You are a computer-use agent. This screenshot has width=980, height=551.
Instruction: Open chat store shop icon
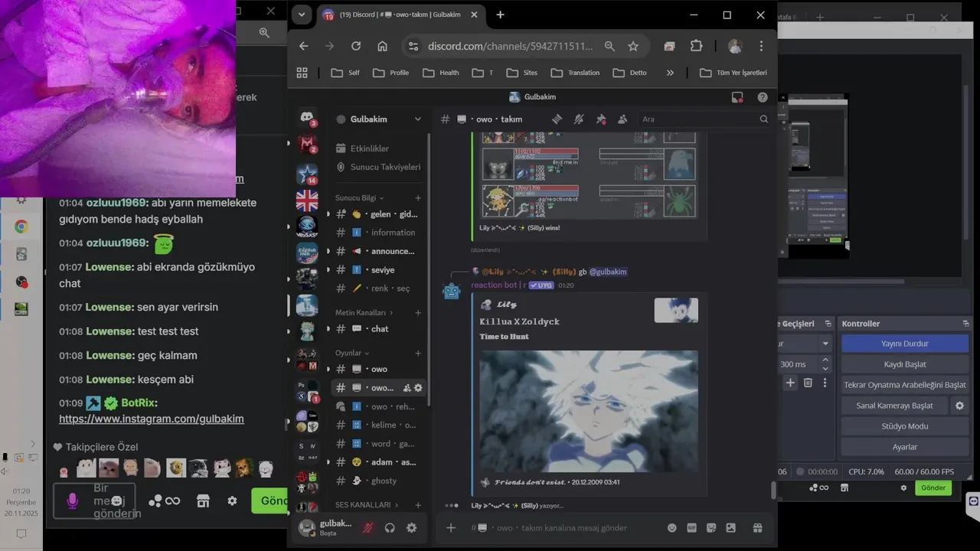[x=203, y=500]
